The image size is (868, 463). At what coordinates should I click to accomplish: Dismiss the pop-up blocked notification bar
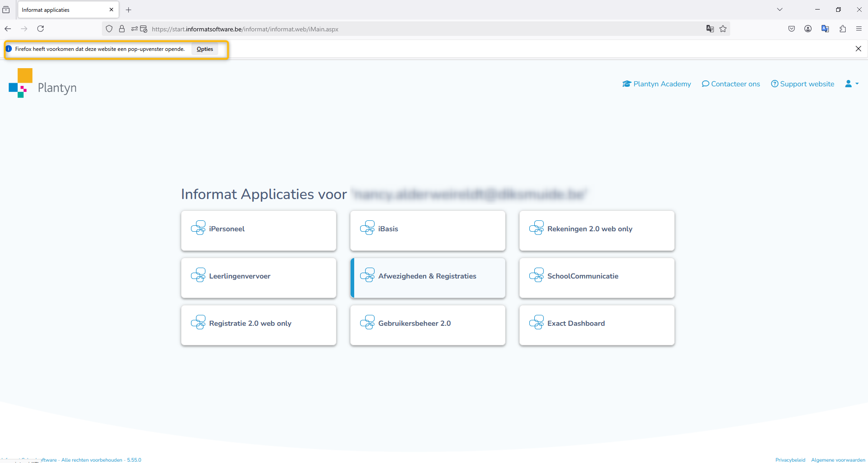tap(858, 49)
